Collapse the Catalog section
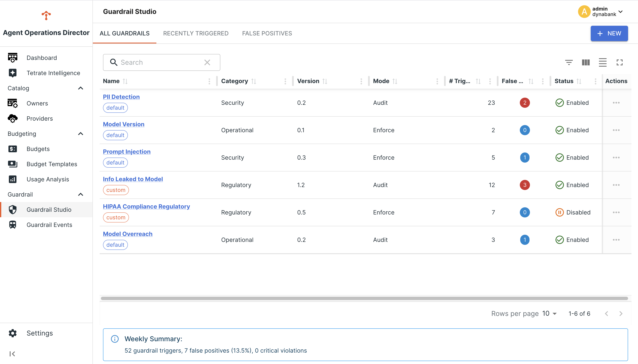Screen dimensions: 638x364 pos(81,88)
